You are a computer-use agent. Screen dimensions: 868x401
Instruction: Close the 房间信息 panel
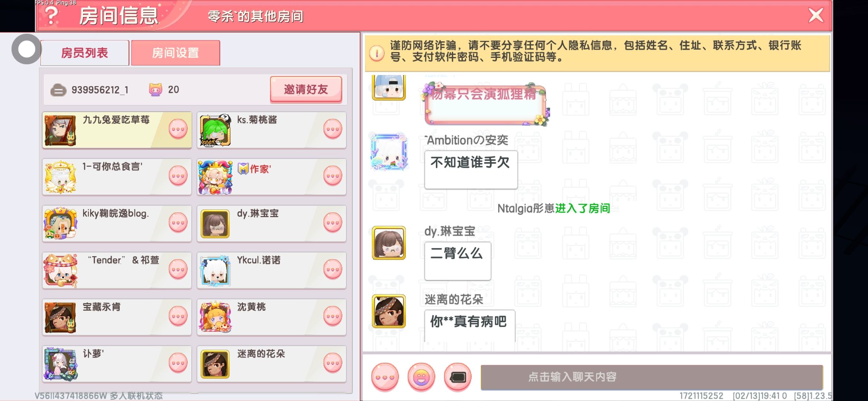(x=816, y=15)
